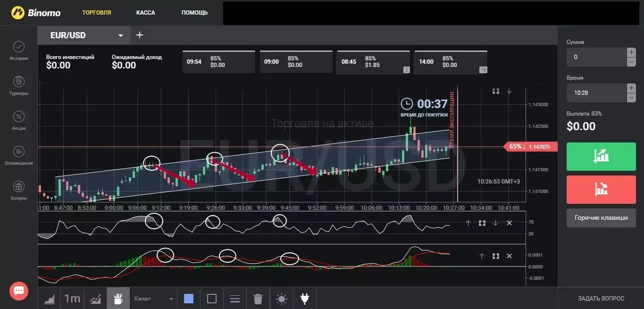Click the Выплата 83% label
Viewport: 644px width, 309px height.
(x=584, y=114)
